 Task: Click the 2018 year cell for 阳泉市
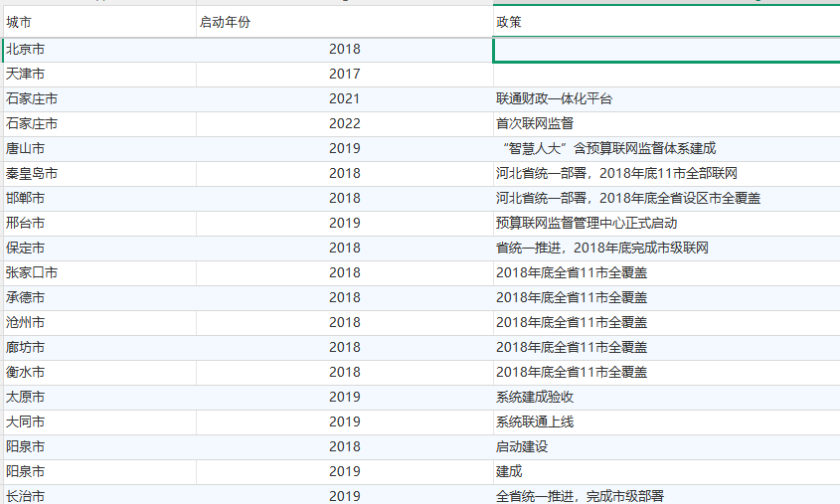pos(345,447)
